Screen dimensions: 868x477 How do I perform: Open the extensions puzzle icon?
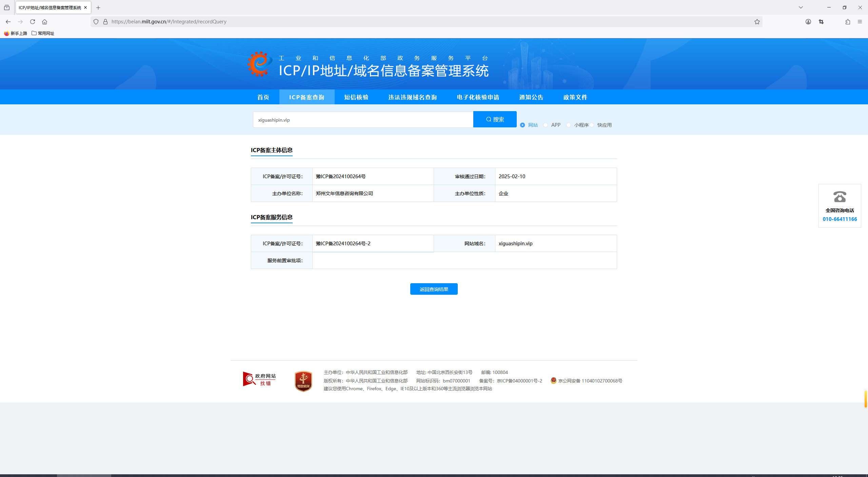pos(848,22)
